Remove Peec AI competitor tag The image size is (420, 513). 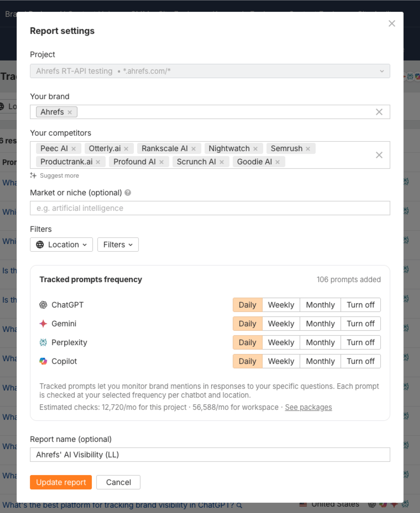(x=73, y=149)
